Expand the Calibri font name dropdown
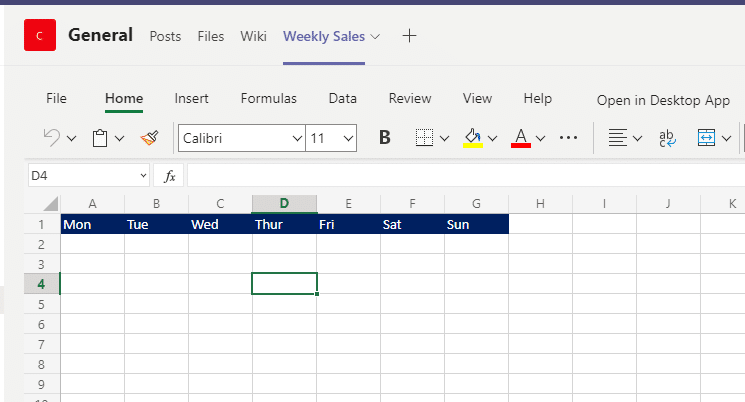745x402 pixels. [297, 138]
